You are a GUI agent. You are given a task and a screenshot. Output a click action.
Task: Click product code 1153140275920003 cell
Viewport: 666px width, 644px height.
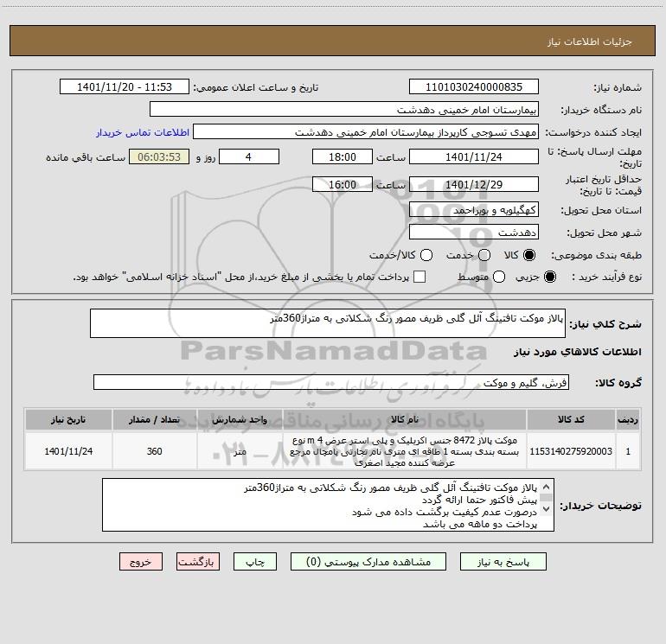[x=571, y=451]
